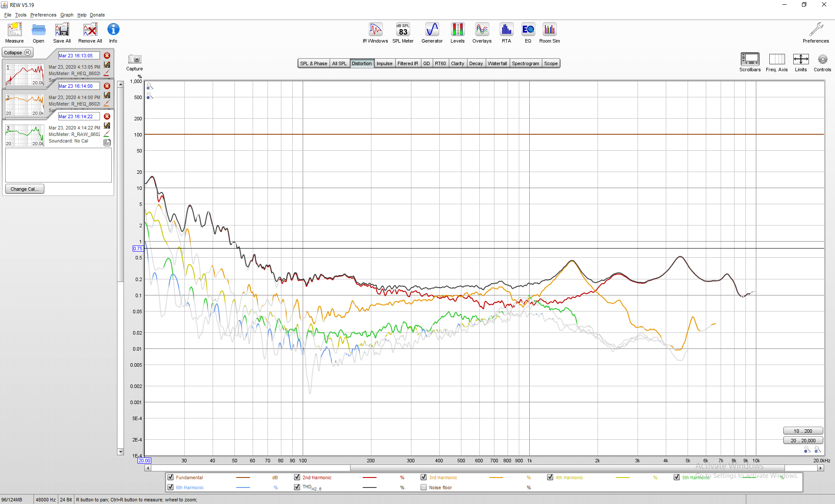Switch to the SPL & Phase tab
Image resolution: width=835 pixels, height=504 pixels.
(314, 63)
